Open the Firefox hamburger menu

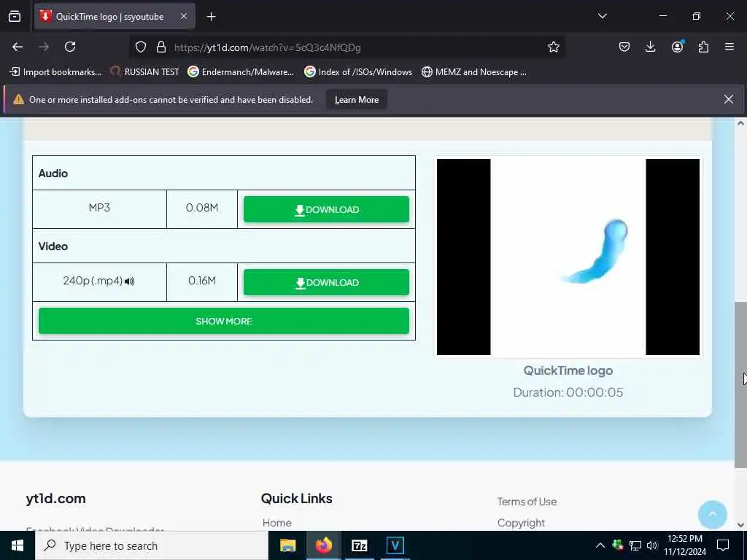coord(729,47)
